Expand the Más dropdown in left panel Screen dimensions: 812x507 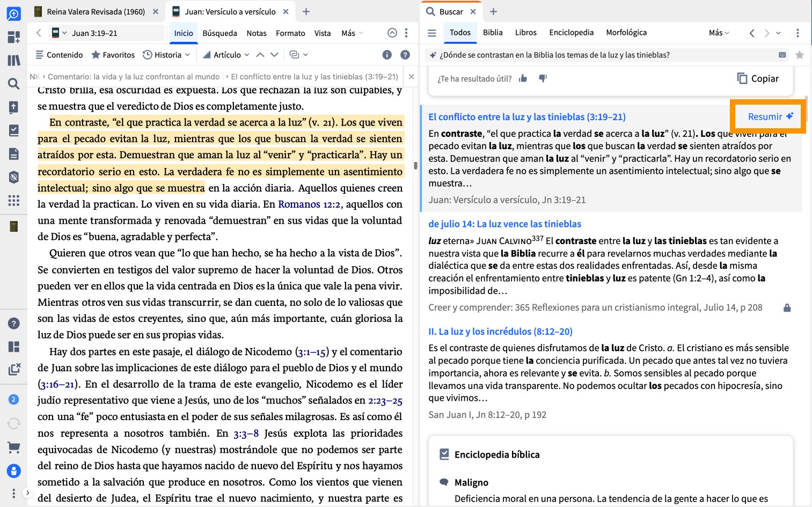point(352,33)
